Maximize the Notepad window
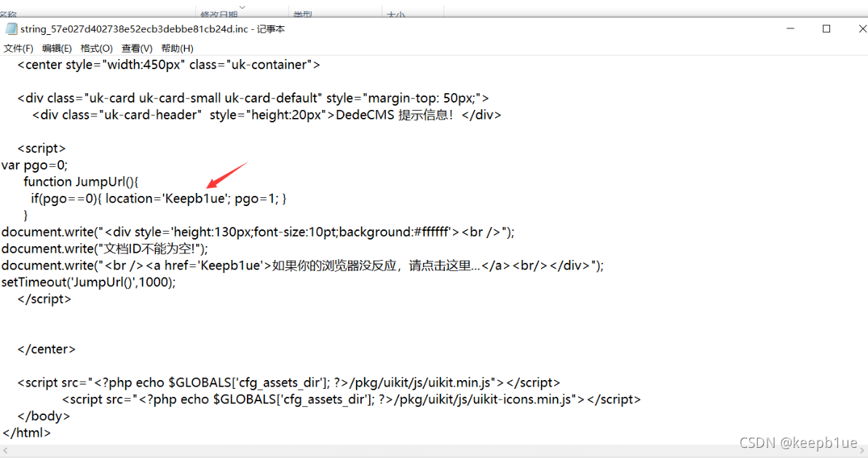Viewport: 868px width, 458px height. click(x=826, y=29)
